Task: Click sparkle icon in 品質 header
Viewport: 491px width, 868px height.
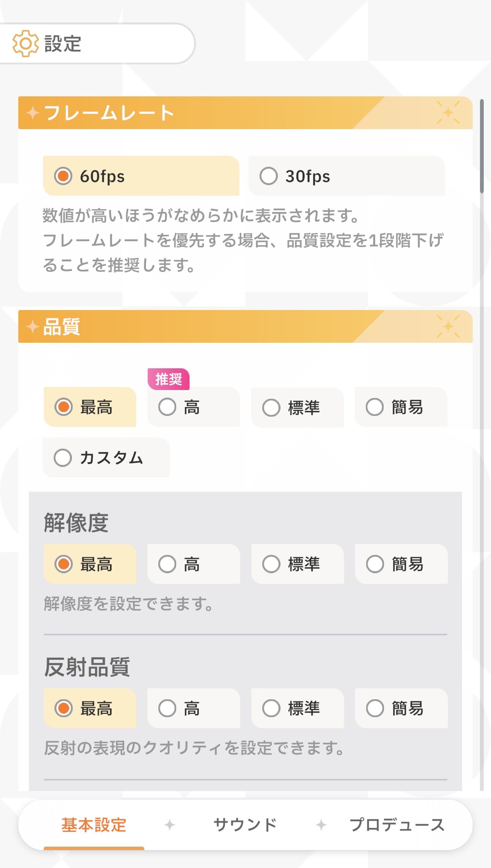Action: (x=448, y=326)
